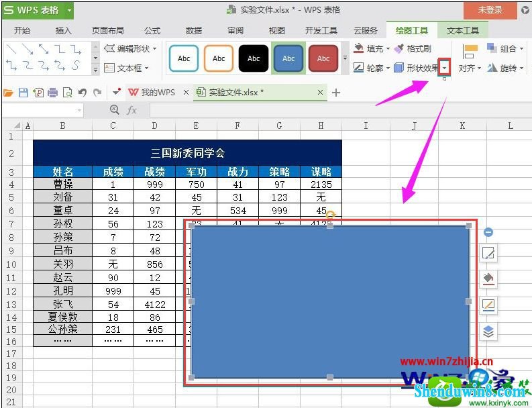Click the title cell 三国新委同学会
This screenshot has width=532, height=408.
pos(187,153)
